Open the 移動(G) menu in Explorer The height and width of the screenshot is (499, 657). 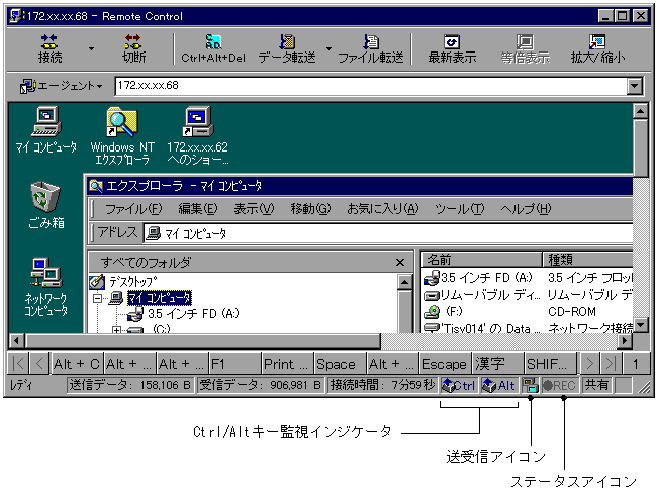point(310,209)
